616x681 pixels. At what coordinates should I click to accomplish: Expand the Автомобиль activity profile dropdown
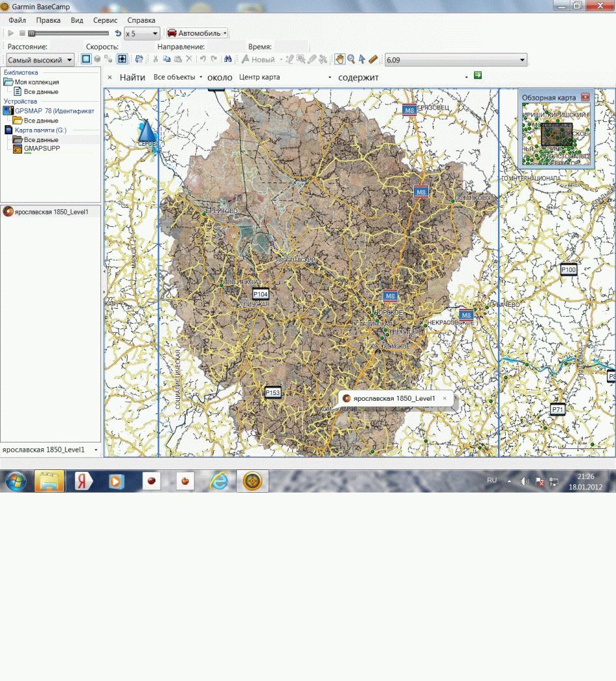point(197,33)
